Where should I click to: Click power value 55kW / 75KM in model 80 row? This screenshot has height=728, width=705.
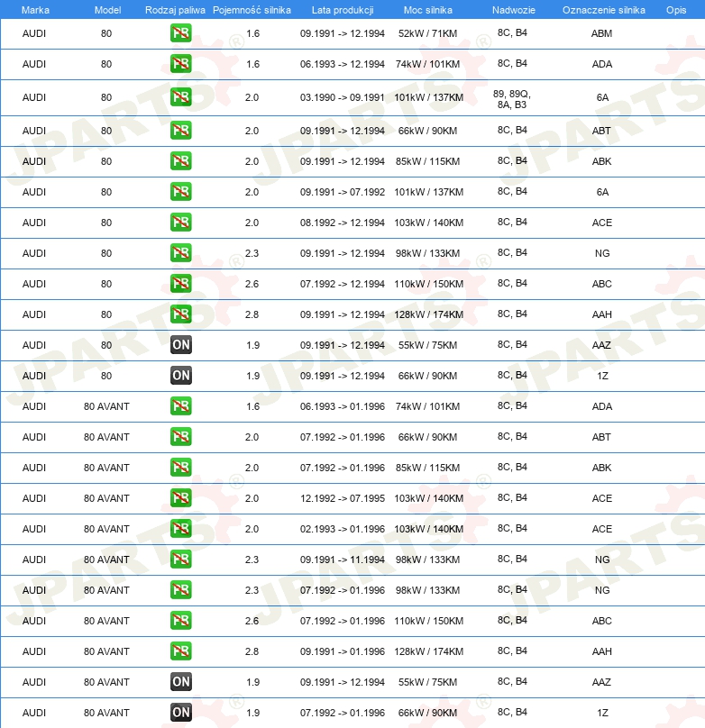tap(427, 345)
